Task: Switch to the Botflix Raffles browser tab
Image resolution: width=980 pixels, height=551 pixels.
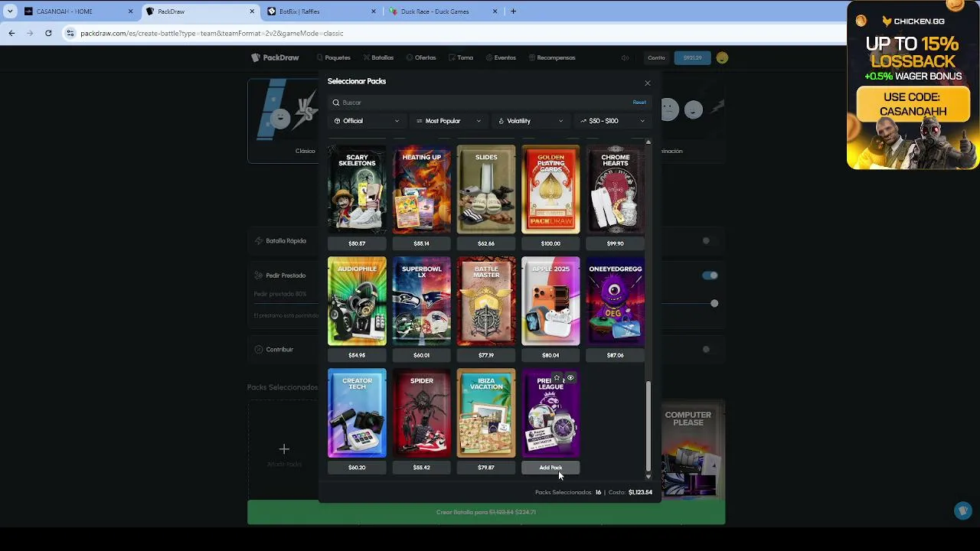Action: click(322, 11)
